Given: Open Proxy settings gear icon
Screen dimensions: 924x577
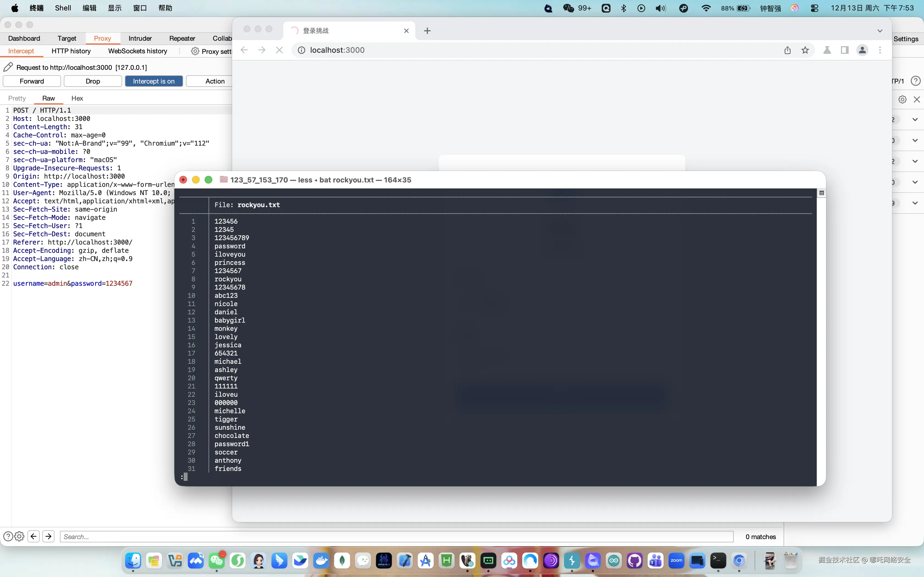Looking at the screenshot, I should pos(195,51).
